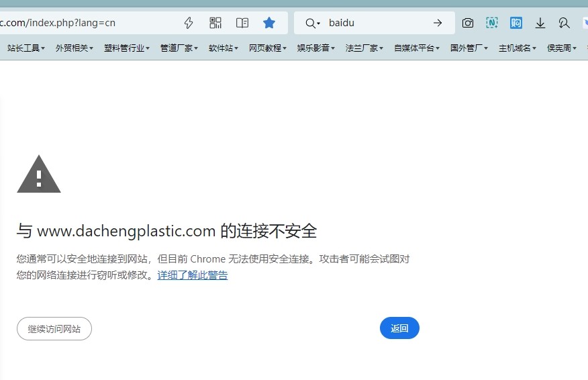
Task: Click the baidu search input field
Action: pos(376,23)
